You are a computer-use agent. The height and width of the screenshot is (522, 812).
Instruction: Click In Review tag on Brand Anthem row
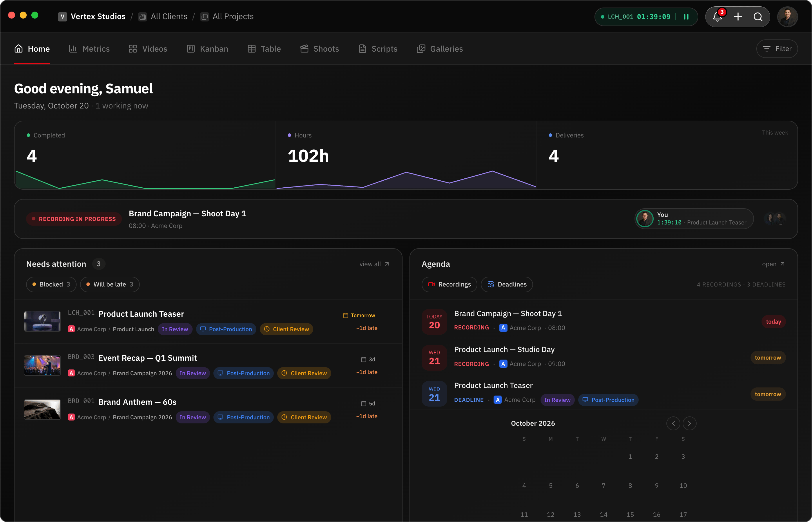click(193, 417)
